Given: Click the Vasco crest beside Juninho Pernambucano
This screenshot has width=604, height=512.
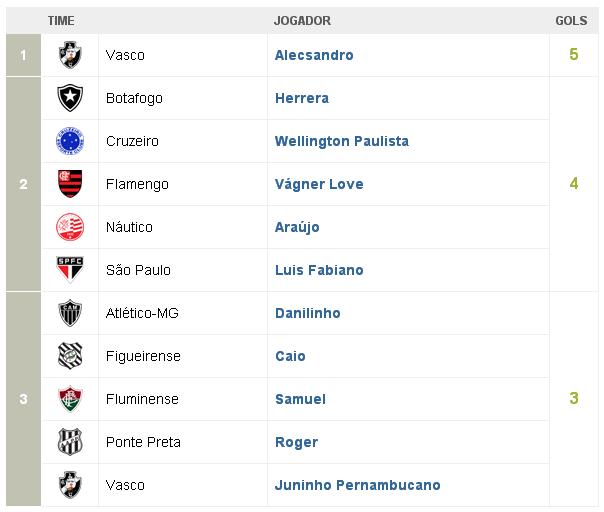Looking at the screenshot, I should (x=70, y=485).
